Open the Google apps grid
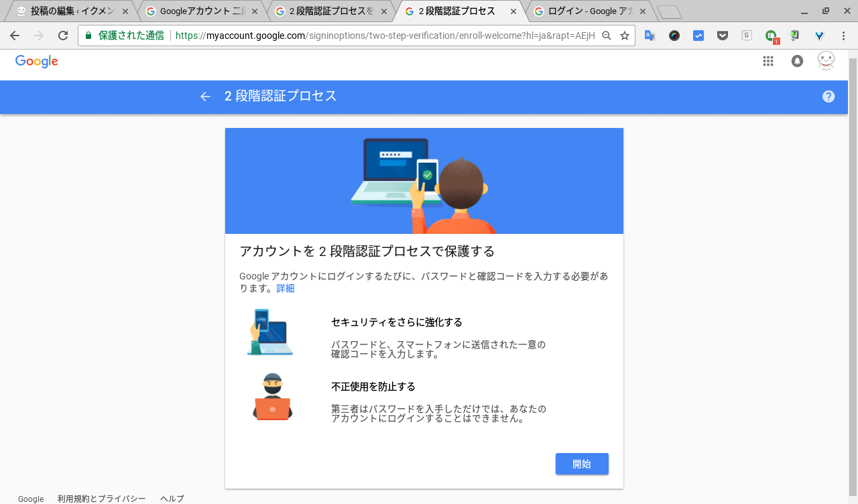The width and height of the screenshot is (858, 504). tap(768, 61)
